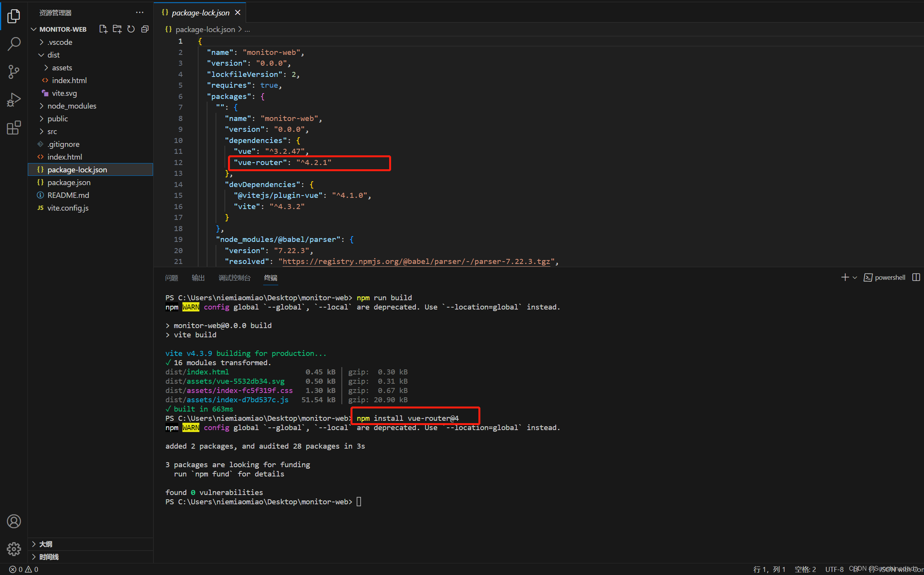Viewport: 924px width, 575px height.
Task: Click the errors and warnings status indicator
Action: coord(24,569)
